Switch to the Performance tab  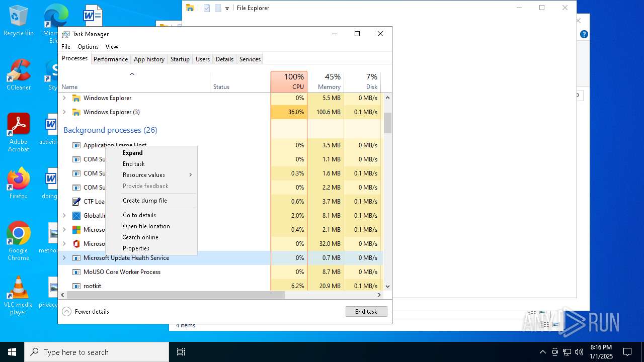click(x=111, y=59)
